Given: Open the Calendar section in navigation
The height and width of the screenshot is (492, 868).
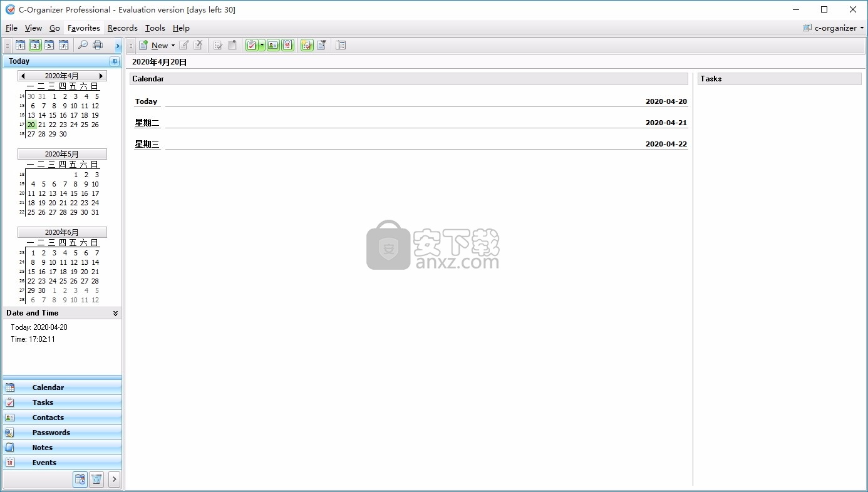Looking at the screenshot, I should point(62,387).
